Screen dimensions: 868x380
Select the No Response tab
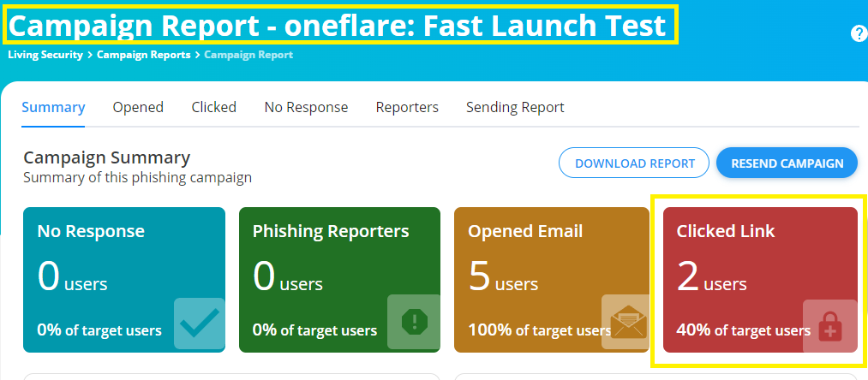pos(306,107)
